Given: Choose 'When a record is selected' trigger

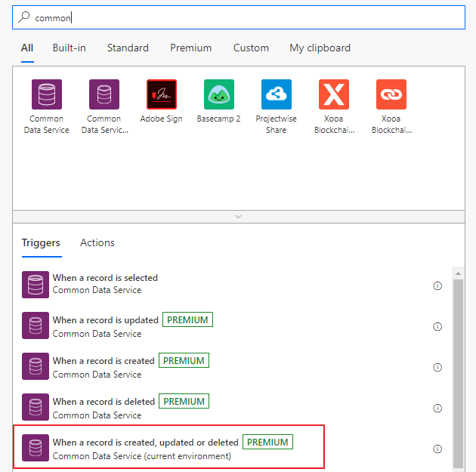Looking at the screenshot, I should click(105, 278).
